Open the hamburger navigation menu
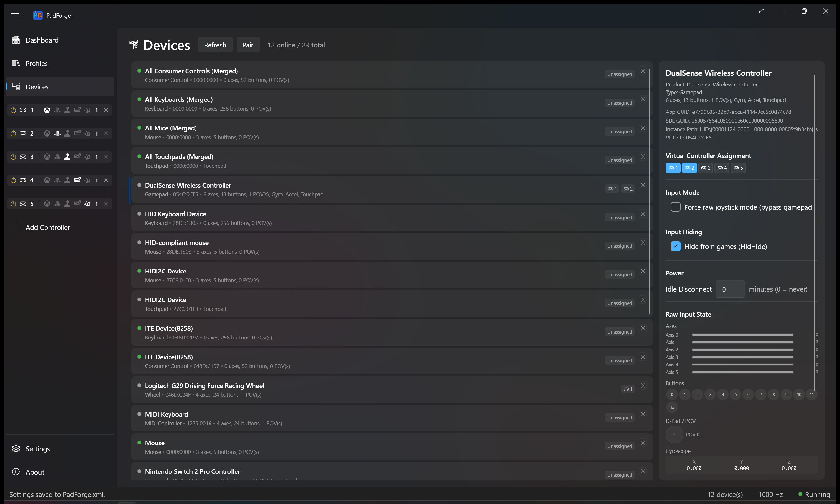The width and height of the screenshot is (840, 504). [x=15, y=15]
